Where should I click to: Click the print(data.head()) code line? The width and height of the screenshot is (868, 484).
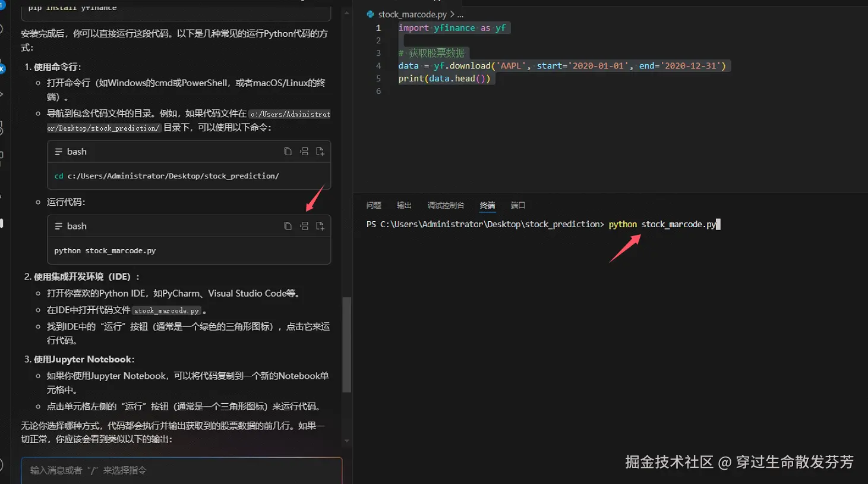tap(444, 78)
